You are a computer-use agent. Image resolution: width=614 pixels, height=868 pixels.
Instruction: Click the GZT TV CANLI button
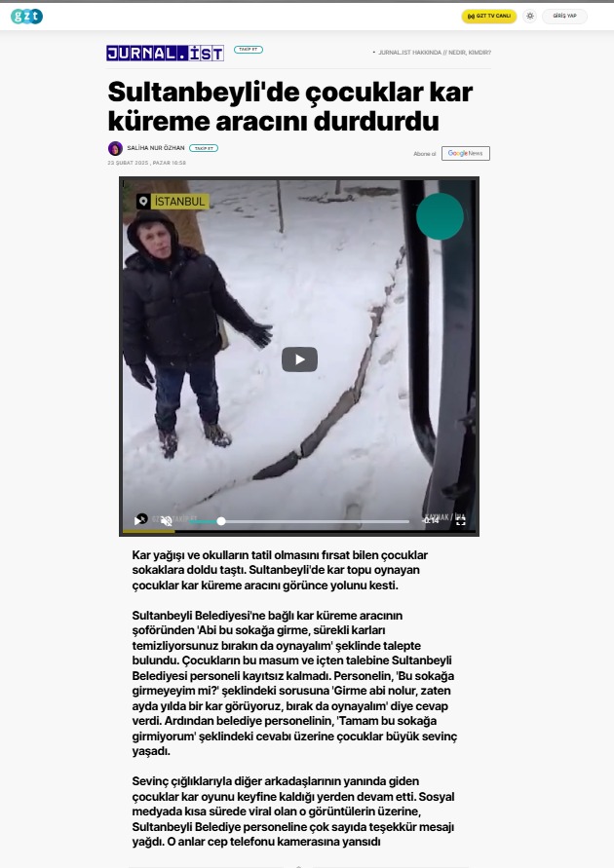click(489, 16)
